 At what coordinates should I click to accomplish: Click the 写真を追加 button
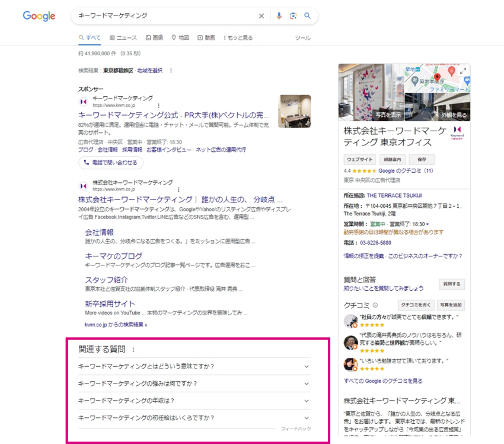(451, 305)
